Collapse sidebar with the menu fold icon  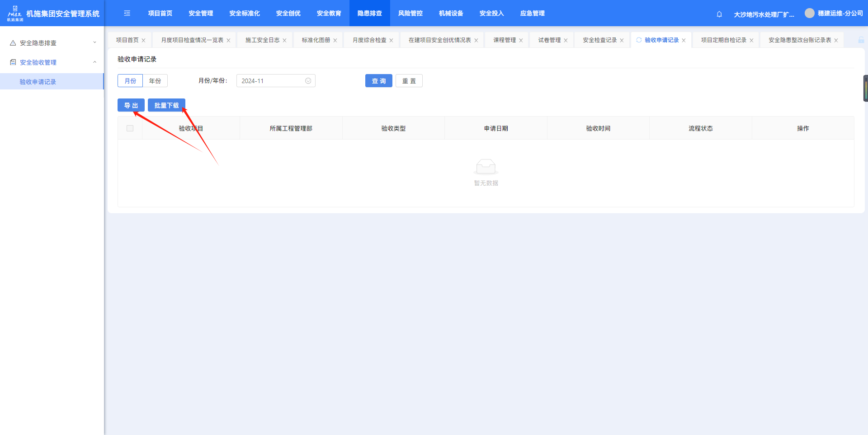point(127,14)
